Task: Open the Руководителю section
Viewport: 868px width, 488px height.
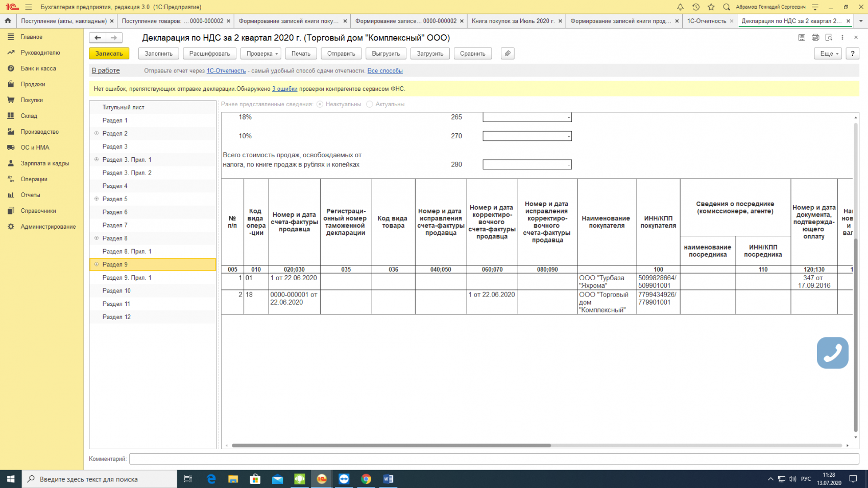Action: [x=40, y=53]
